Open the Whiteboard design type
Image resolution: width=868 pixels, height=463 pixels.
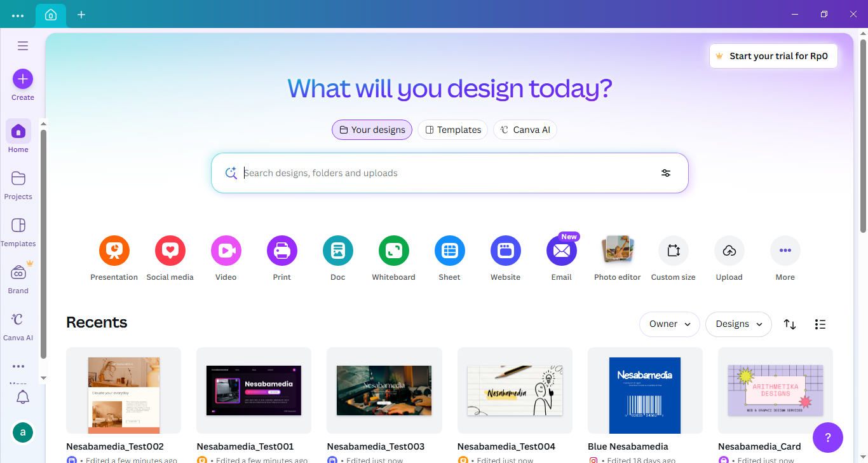[x=394, y=251]
